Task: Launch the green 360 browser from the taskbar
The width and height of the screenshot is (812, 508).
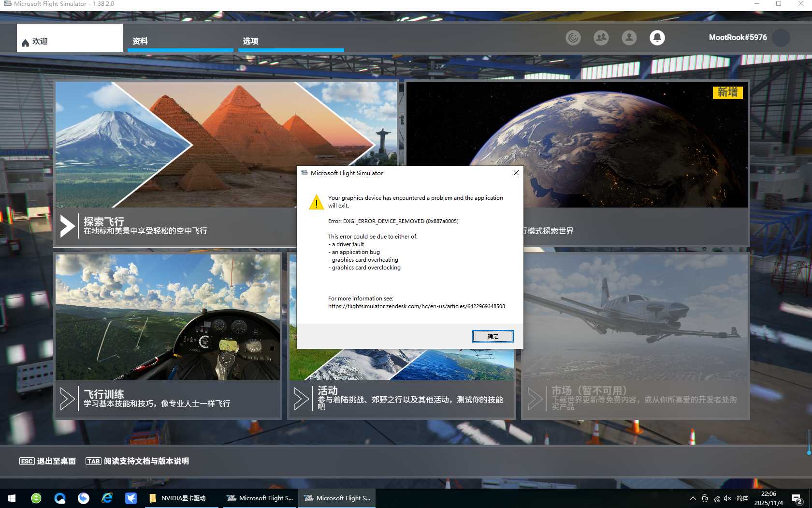Action: [36, 498]
